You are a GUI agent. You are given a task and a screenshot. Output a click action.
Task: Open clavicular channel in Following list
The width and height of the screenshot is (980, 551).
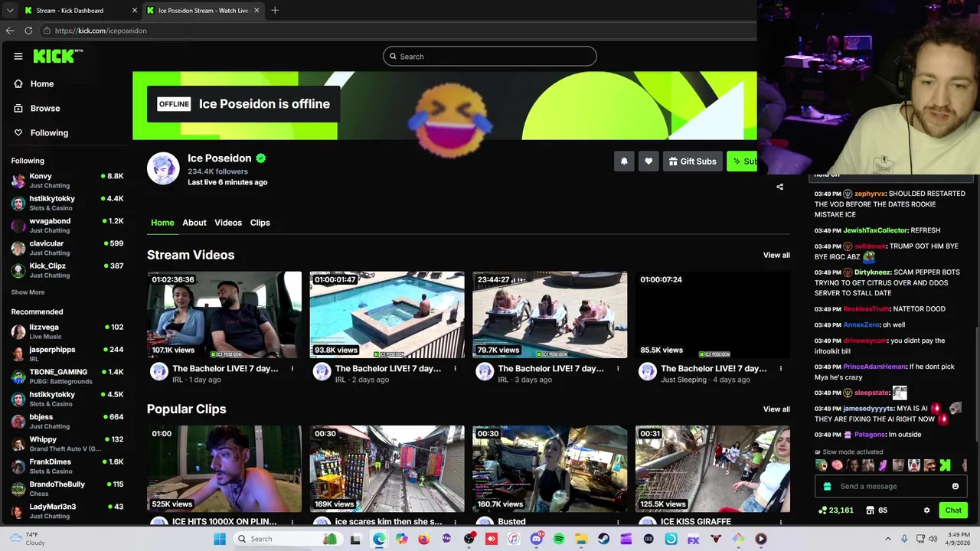pos(67,248)
